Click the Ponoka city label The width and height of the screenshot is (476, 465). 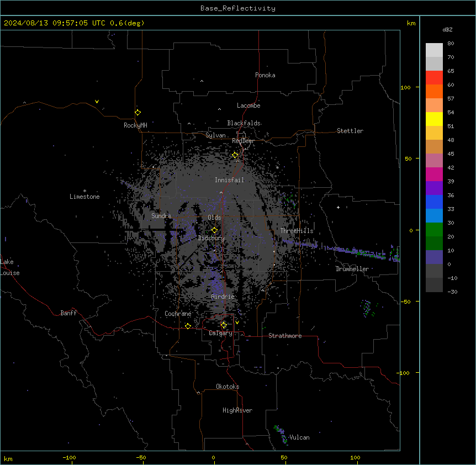click(x=265, y=75)
